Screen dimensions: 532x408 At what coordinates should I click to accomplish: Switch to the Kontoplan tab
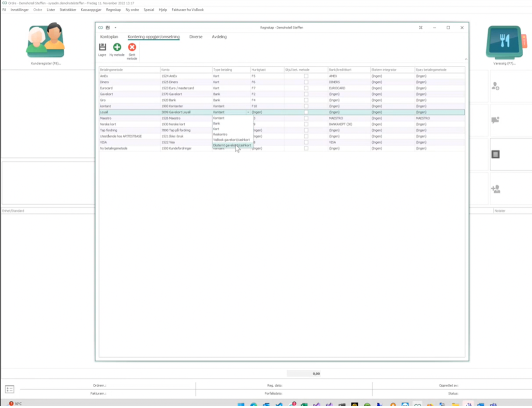(109, 37)
